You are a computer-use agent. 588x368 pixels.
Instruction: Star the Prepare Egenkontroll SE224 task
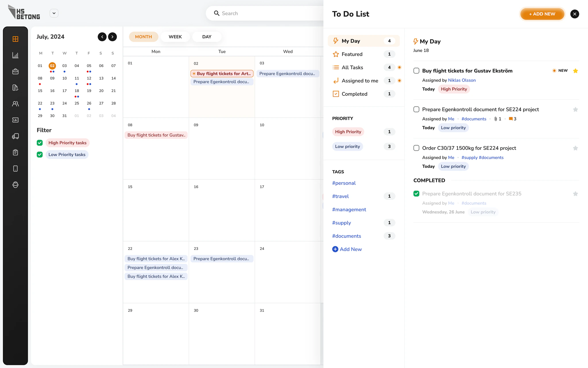[x=575, y=110]
